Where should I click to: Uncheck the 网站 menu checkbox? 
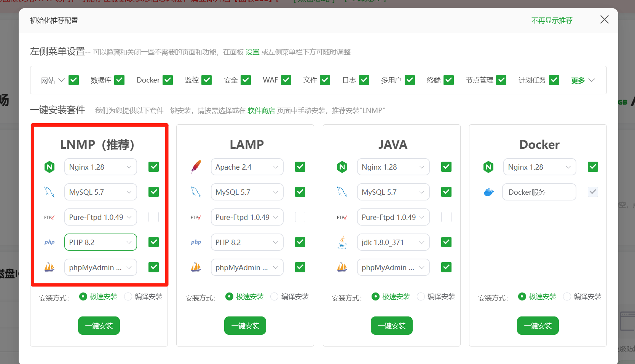[x=74, y=80]
